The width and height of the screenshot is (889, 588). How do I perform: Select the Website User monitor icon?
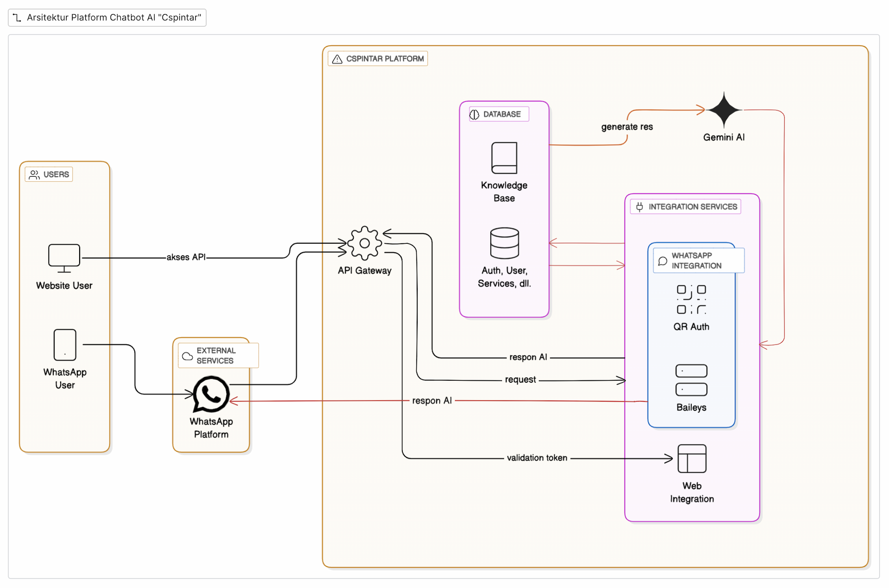[x=64, y=258]
